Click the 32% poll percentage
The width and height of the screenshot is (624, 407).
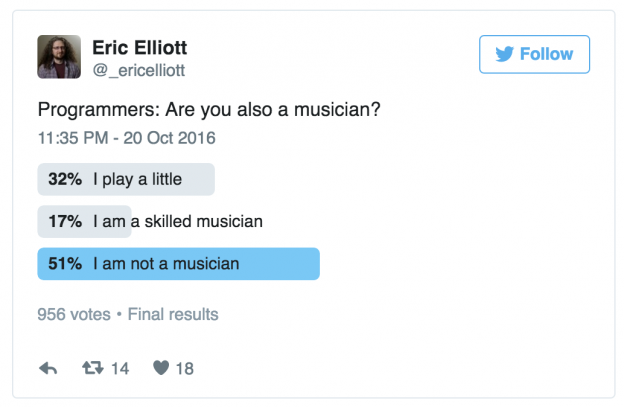coord(63,180)
